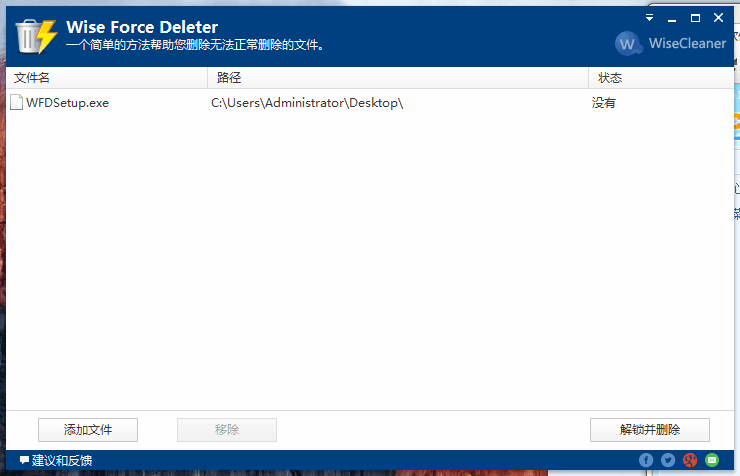The width and height of the screenshot is (740, 476).
Task: Maximize the Wise Force Deleter window
Action: (x=695, y=18)
